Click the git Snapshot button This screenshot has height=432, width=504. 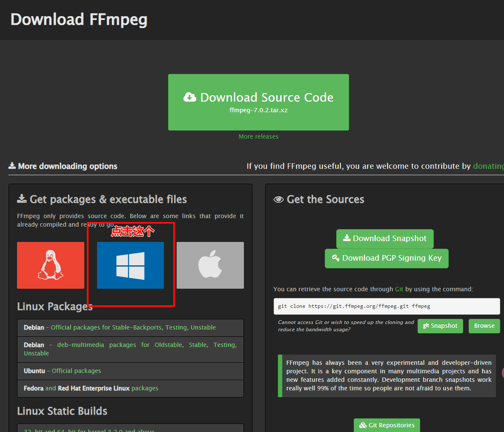[x=440, y=326]
